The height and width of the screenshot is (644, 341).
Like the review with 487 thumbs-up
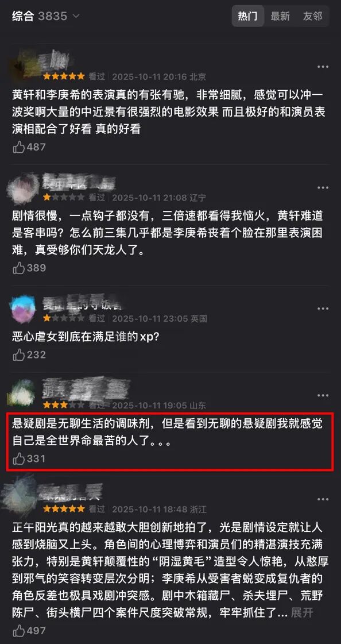coord(29,147)
